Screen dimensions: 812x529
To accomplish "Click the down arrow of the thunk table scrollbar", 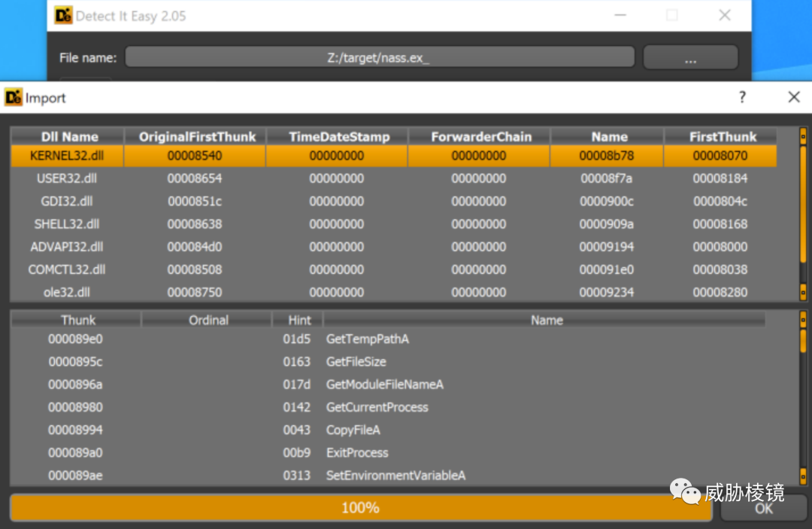I will pyautogui.click(x=803, y=475).
